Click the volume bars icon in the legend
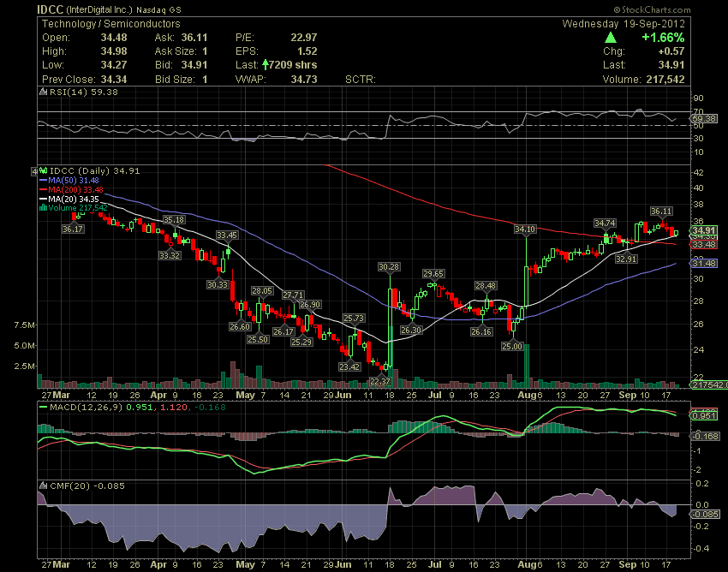The image size is (728, 572). [x=44, y=207]
